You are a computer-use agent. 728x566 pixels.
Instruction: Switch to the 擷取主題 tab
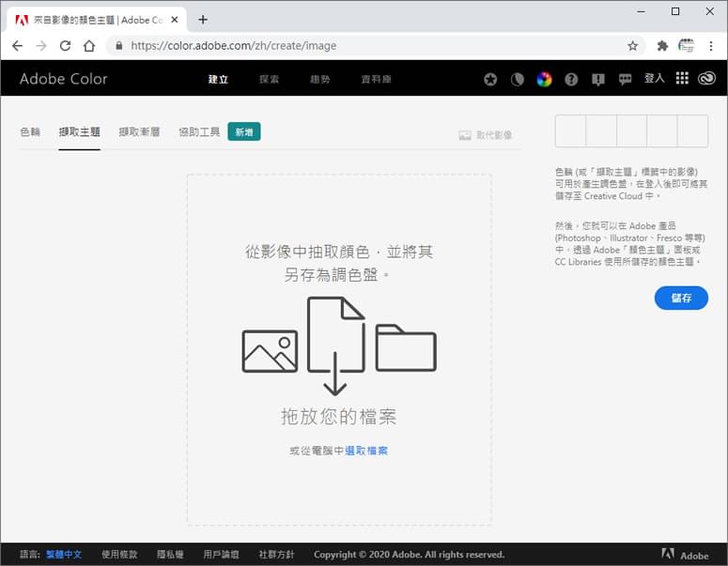click(x=80, y=132)
